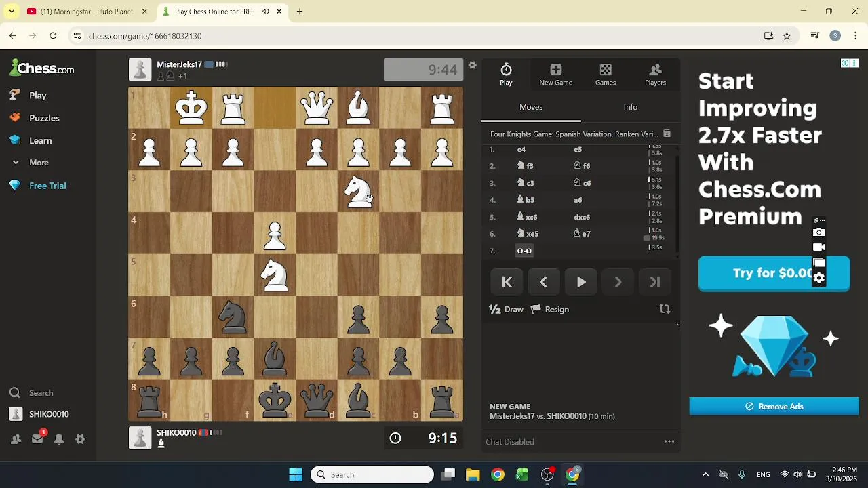Click the white king piece
The height and width of the screenshot is (488, 868).
pyautogui.click(x=191, y=108)
